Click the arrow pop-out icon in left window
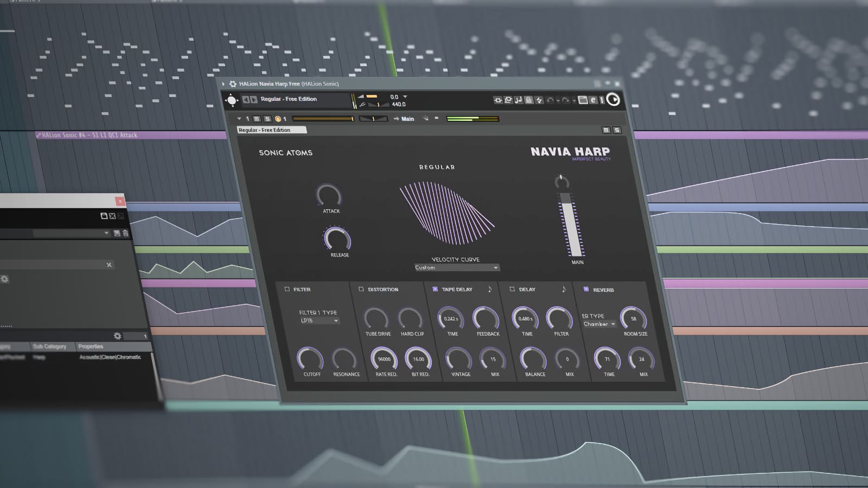Viewport: 868px width, 488px height. click(120, 216)
